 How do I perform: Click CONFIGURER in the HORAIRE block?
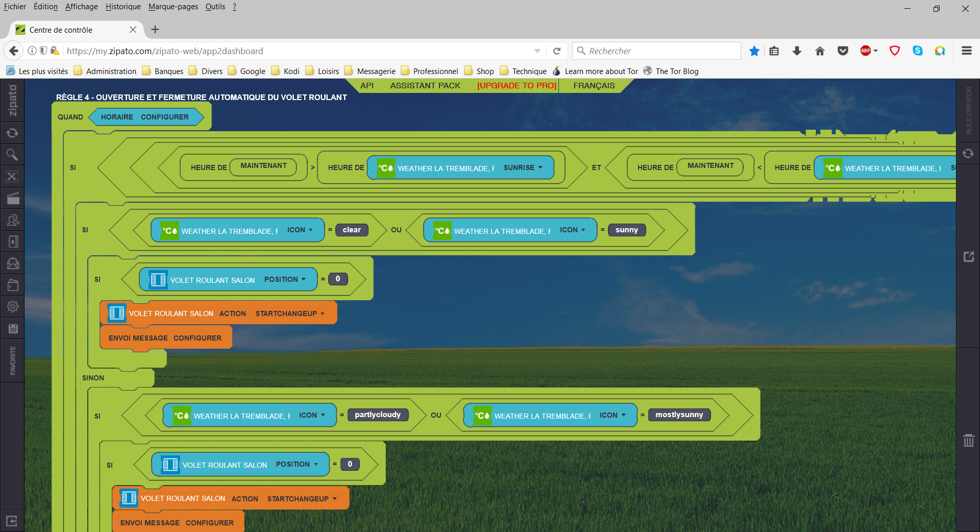164,117
